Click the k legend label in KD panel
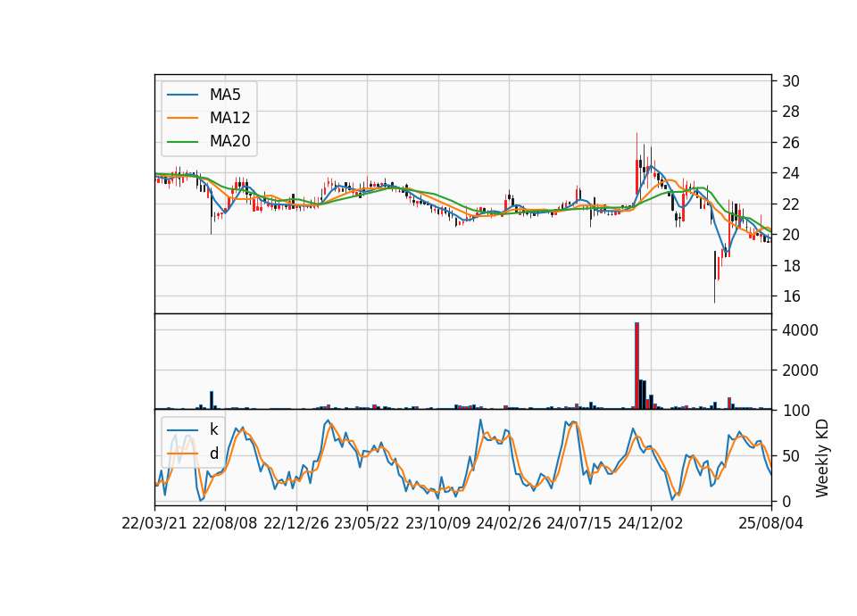The width and height of the screenshot is (857, 616). pyautogui.click(x=213, y=429)
